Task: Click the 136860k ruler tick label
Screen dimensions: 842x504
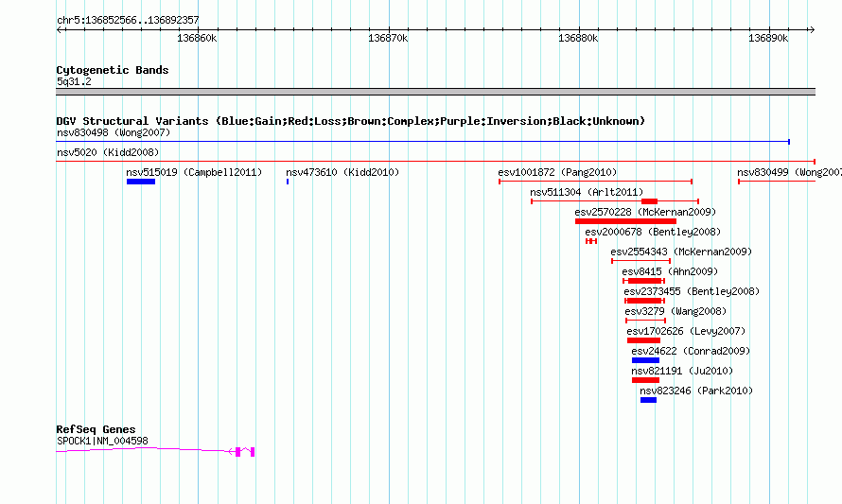Action: (x=197, y=39)
